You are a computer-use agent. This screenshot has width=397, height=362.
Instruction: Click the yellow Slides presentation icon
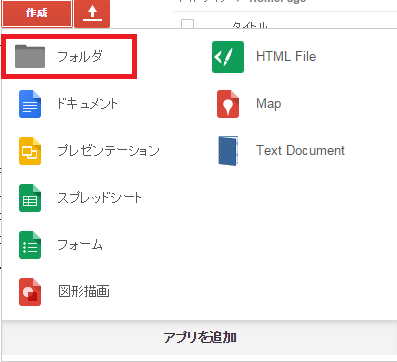pos(30,151)
